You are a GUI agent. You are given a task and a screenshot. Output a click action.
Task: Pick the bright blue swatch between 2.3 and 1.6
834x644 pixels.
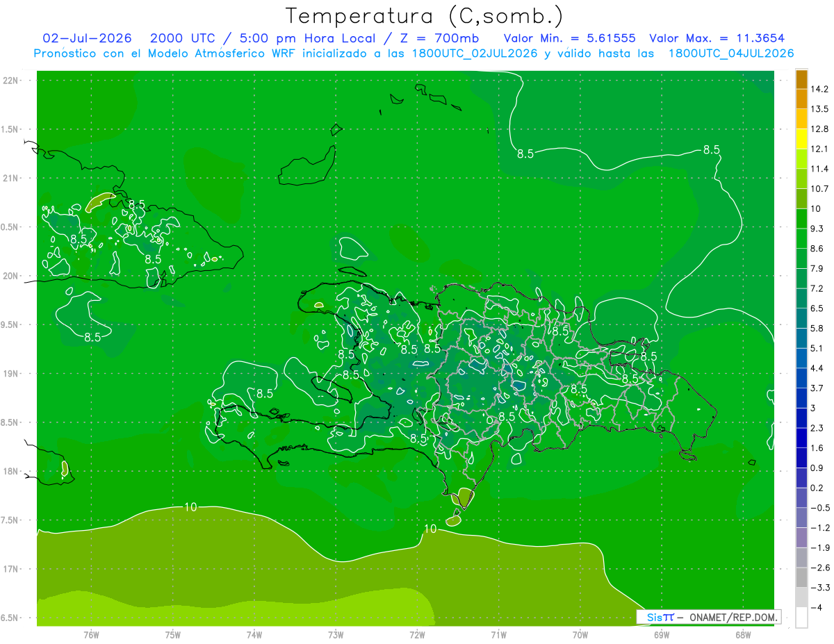pos(801,438)
